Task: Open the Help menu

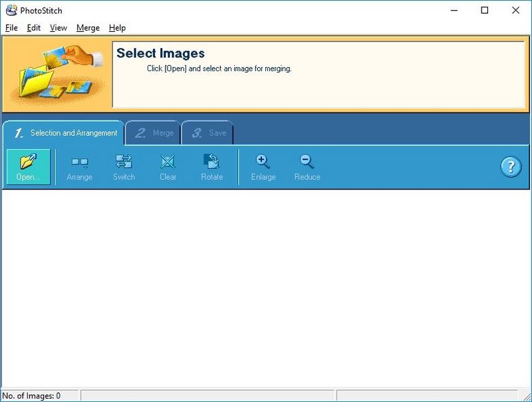Action: click(x=117, y=28)
